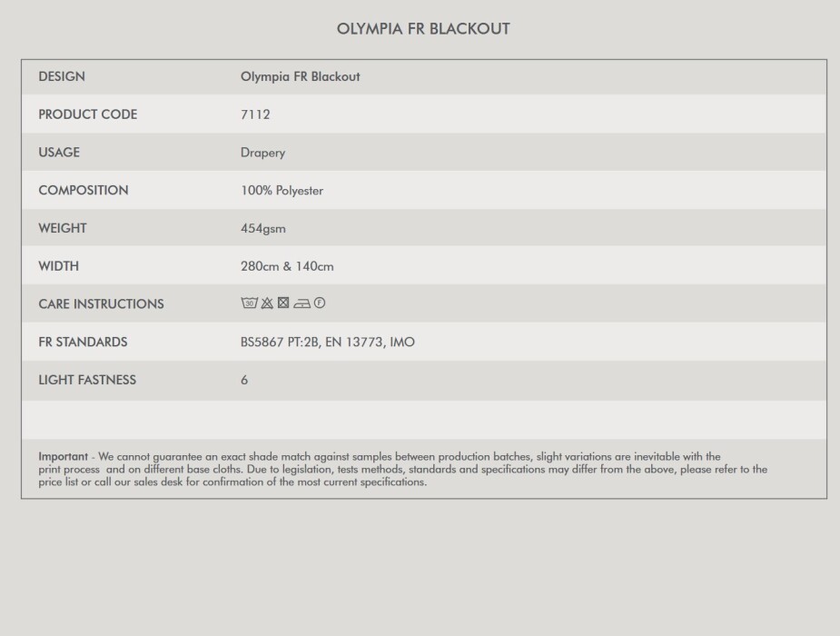This screenshot has height=636, width=840.
Task: Click the do not bleach icon
Action: [x=267, y=303]
